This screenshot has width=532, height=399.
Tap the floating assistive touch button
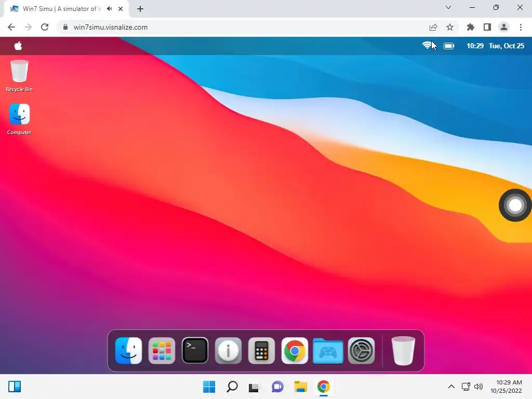[515, 205]
